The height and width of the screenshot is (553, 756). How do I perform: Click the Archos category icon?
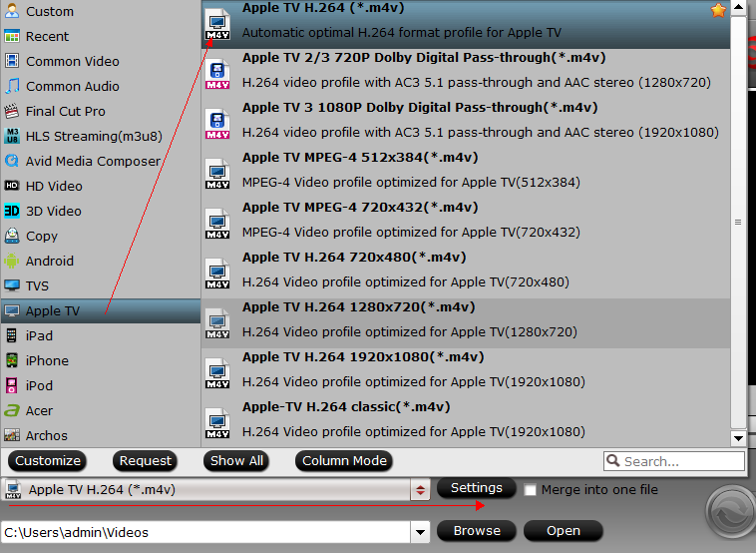[x=12, y=435]
